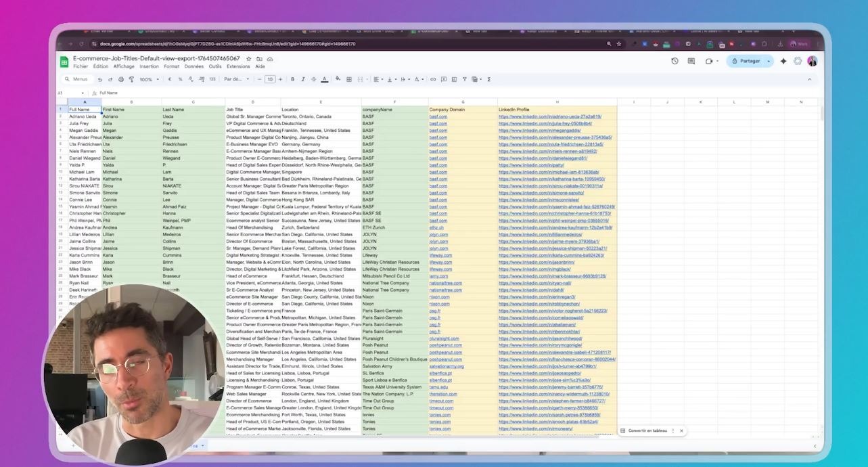Viewport: 868px width, 467px height.
Task: Open the Google account avatar
Action: pos(812,61)
